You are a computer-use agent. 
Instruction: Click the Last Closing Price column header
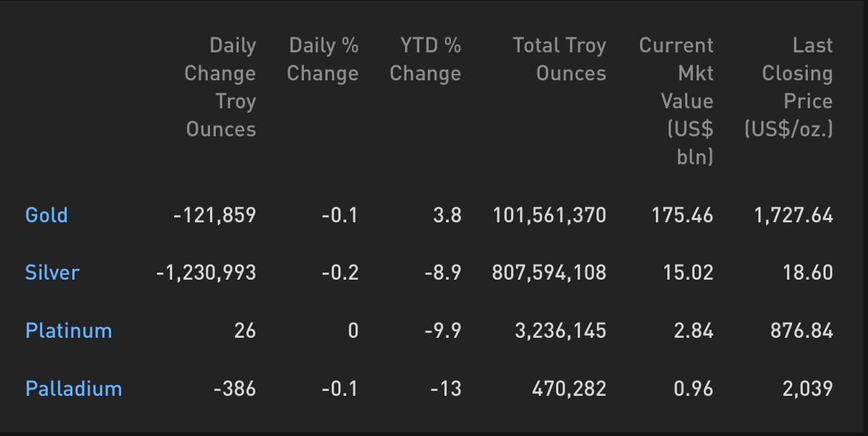[x=788, y=87]
